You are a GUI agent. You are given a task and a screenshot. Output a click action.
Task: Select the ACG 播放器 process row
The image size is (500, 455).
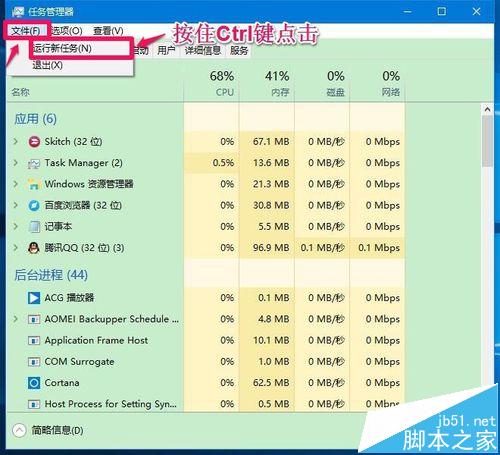[206, 298]
